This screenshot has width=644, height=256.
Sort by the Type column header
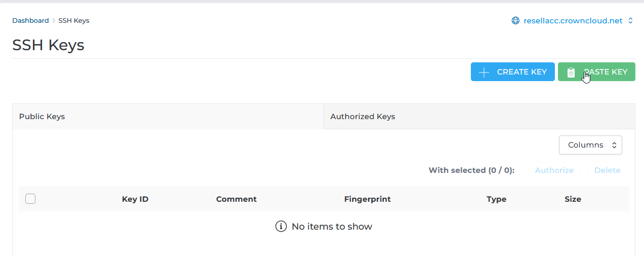(x=496, y=199)
